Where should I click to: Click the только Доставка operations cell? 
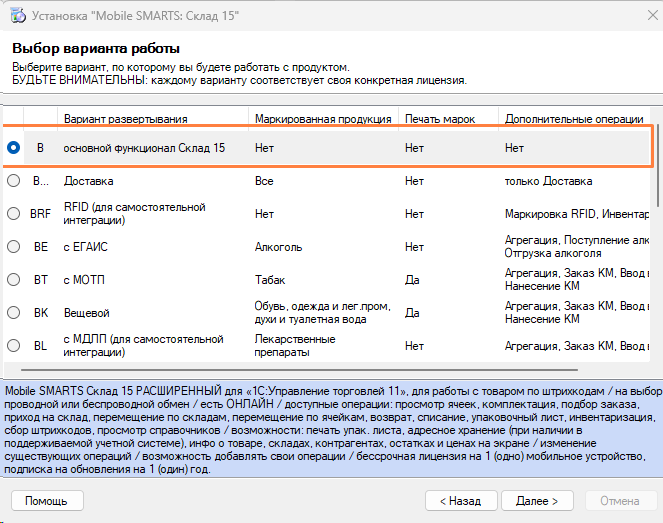click(x=548, y=181)
